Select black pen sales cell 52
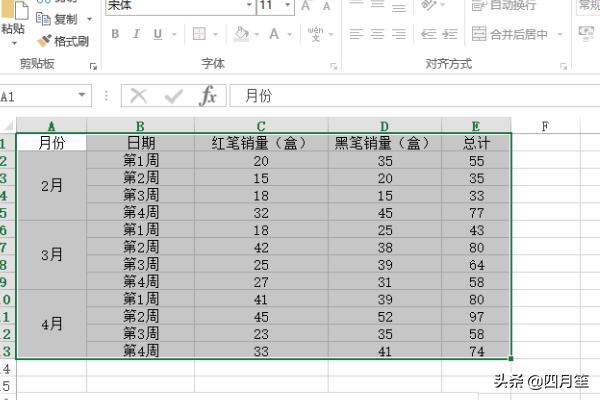 (x=385, y=317)
